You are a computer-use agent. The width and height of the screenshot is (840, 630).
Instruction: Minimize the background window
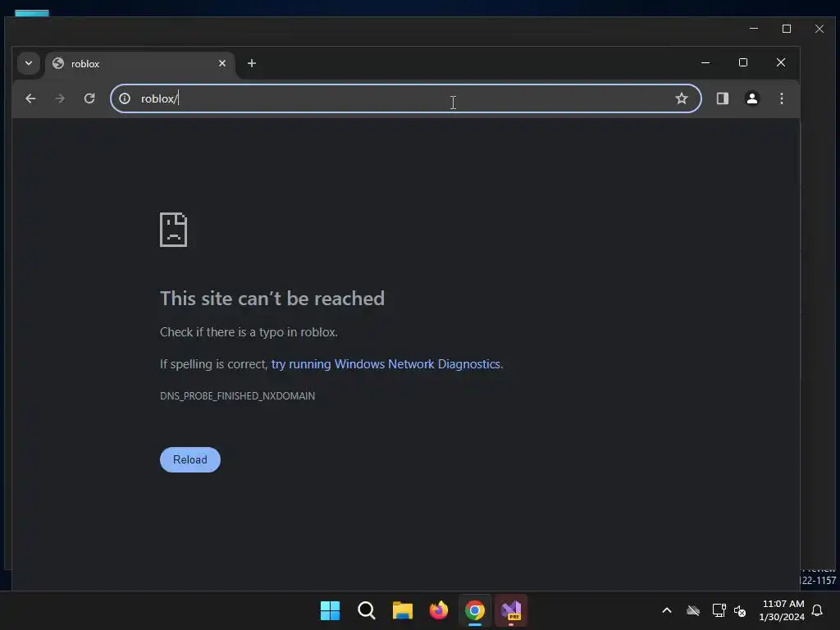pos(754,29)
